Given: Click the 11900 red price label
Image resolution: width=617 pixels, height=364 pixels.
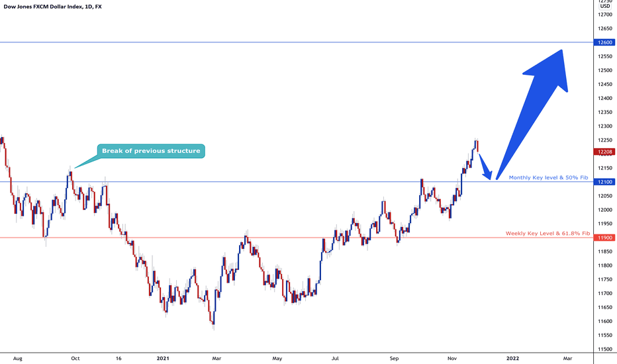Looking at the screenshot, I should point(604,238).
